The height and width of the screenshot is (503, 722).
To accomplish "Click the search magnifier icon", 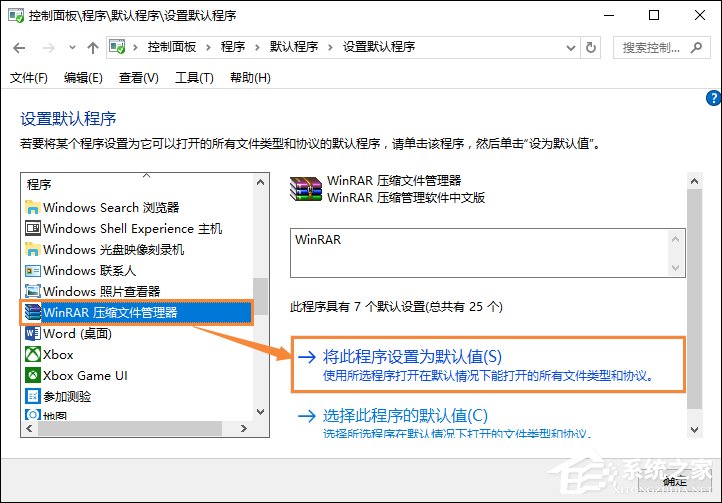I will pyautogui.click(x=697, y=47).
